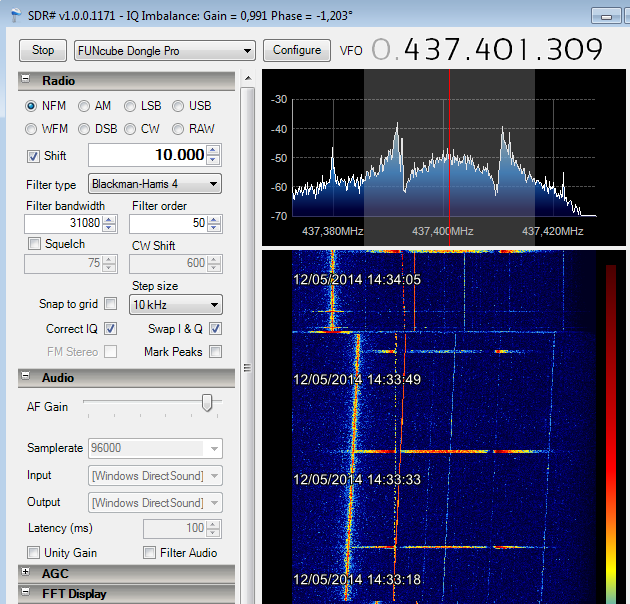Viewport: 630px width, 604px height.
Task: Open the FUNcube Dongle Pro device dropdown
Action: 165,51
